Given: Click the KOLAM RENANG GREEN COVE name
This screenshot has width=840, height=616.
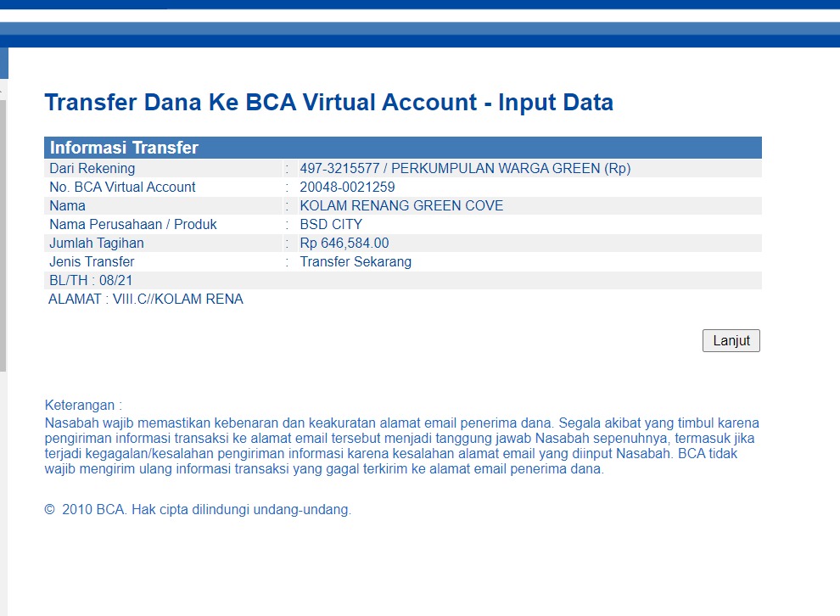Looking at the screenshot, I should [x=401, y=205].
